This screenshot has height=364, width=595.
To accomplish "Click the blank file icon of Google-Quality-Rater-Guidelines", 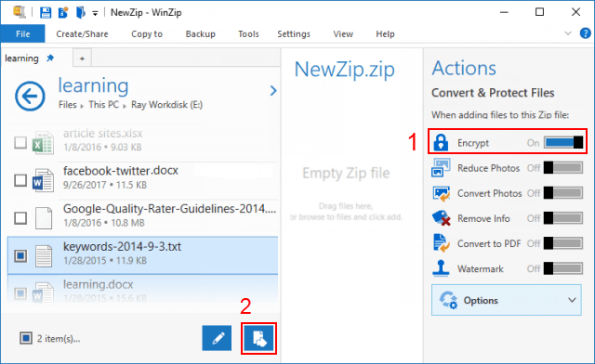I will (x=44, y=218).
